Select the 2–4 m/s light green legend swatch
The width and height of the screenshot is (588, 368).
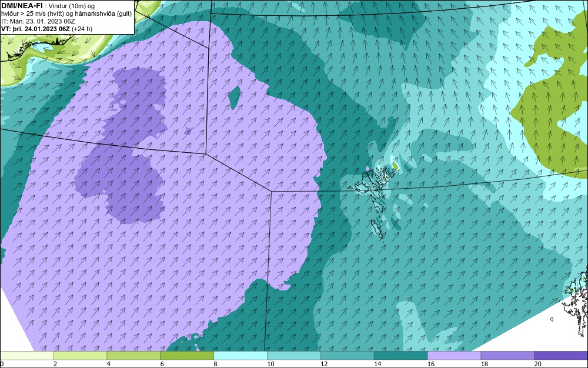point(80,356)
